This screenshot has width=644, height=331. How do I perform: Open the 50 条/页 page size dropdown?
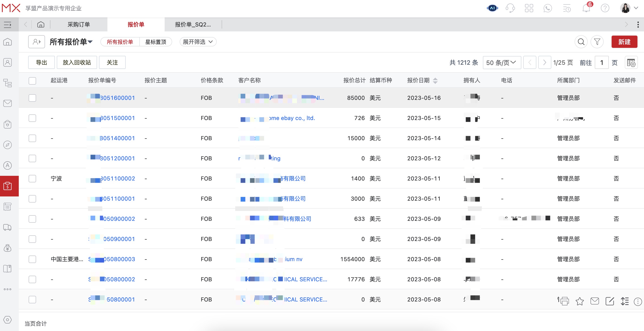pyautogui.click(x=501, y=62)
